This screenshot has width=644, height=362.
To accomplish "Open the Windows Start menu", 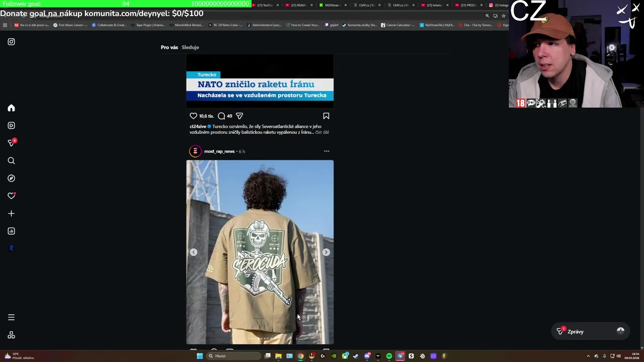I will click(x=200, y=356).
